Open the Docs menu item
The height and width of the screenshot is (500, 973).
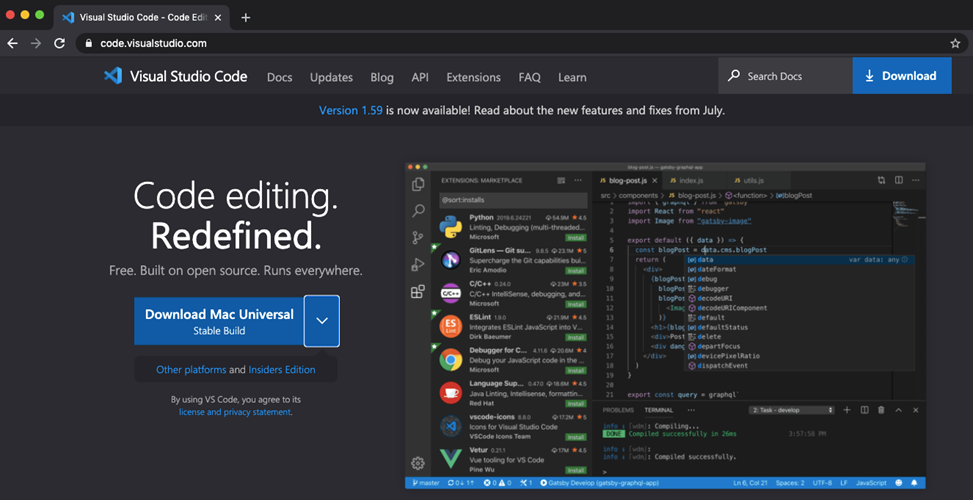[x=279, y=78]
